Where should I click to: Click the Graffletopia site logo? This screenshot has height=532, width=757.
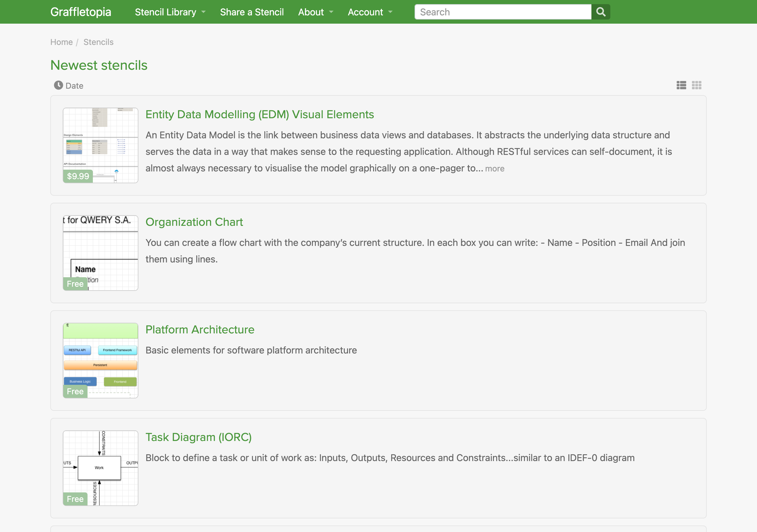pos(81,12)
